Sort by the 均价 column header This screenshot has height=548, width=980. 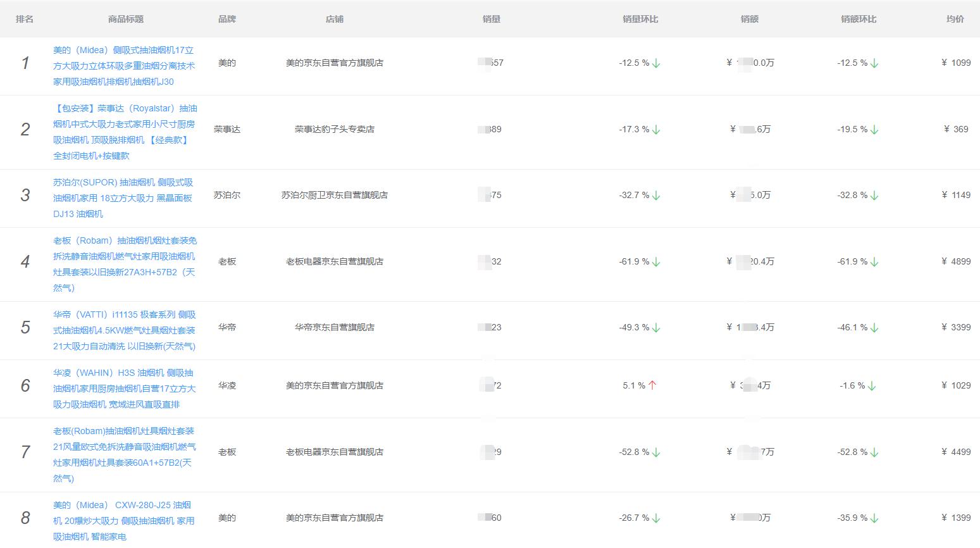coord(955,19)
